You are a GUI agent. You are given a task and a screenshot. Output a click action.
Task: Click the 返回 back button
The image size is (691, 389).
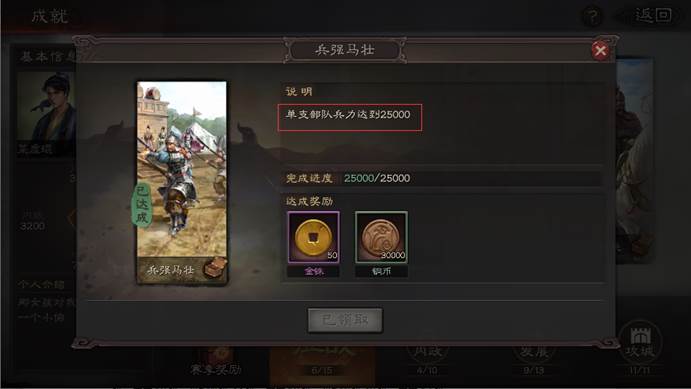coord(652,15)
